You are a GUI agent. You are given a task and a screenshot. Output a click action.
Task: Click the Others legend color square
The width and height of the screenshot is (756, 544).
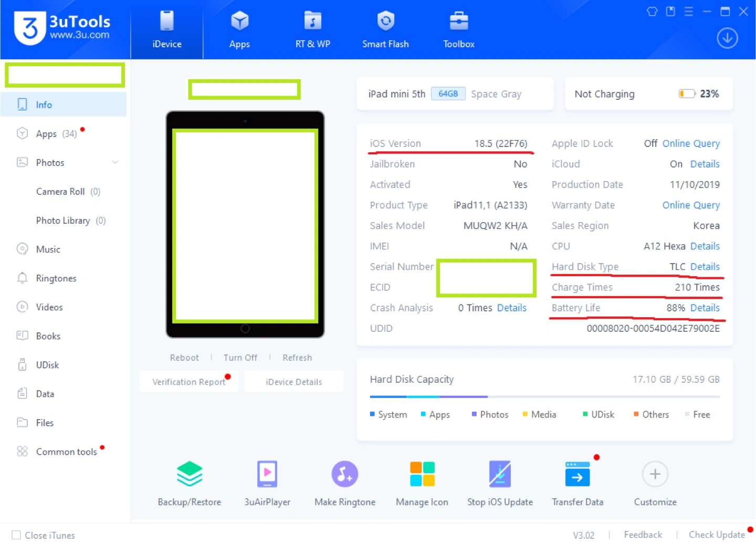click(636, 414)
